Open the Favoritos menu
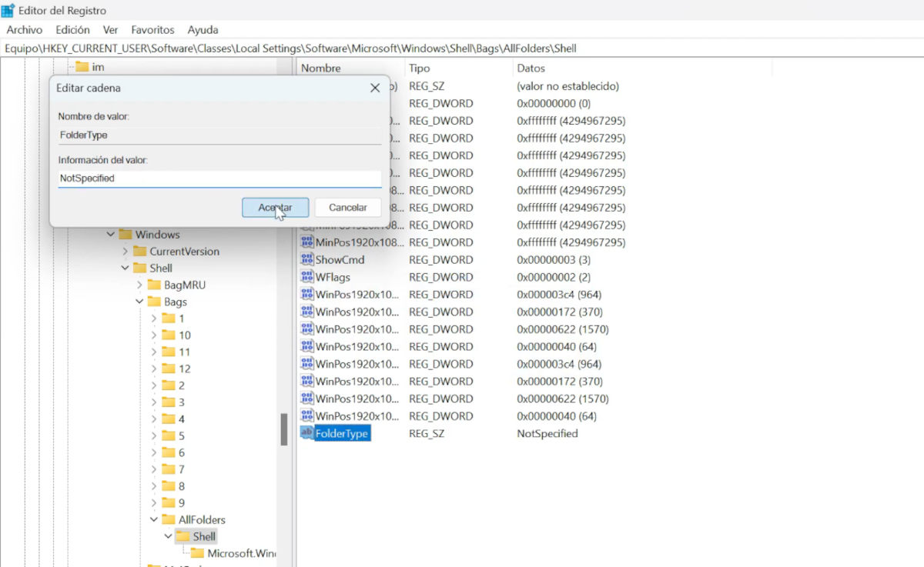 click(152, 30)
